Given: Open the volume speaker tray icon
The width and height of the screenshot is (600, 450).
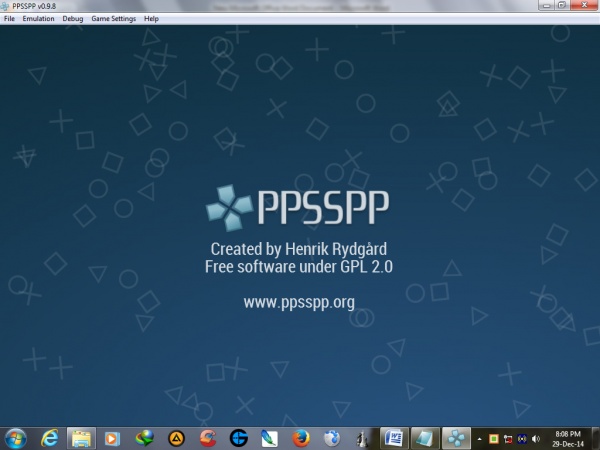Looking at the screenshot, I should pyautogui.click(x=536, y=439).
